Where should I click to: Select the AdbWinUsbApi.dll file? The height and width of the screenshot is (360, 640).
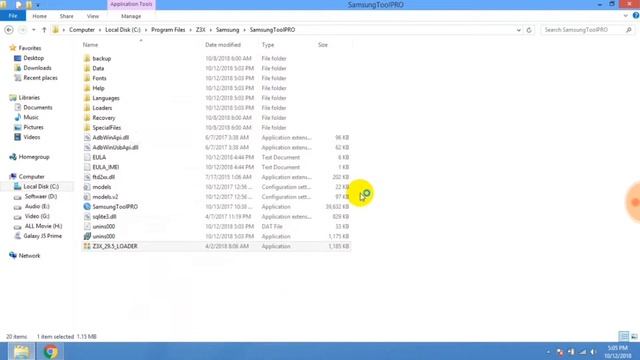[116, 147]
